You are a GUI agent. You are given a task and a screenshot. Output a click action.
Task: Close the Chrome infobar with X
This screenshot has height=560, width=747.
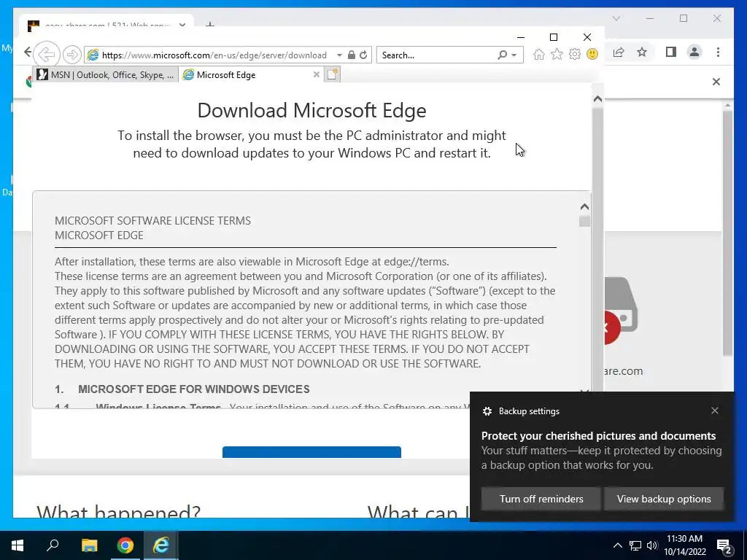(716, 82)
